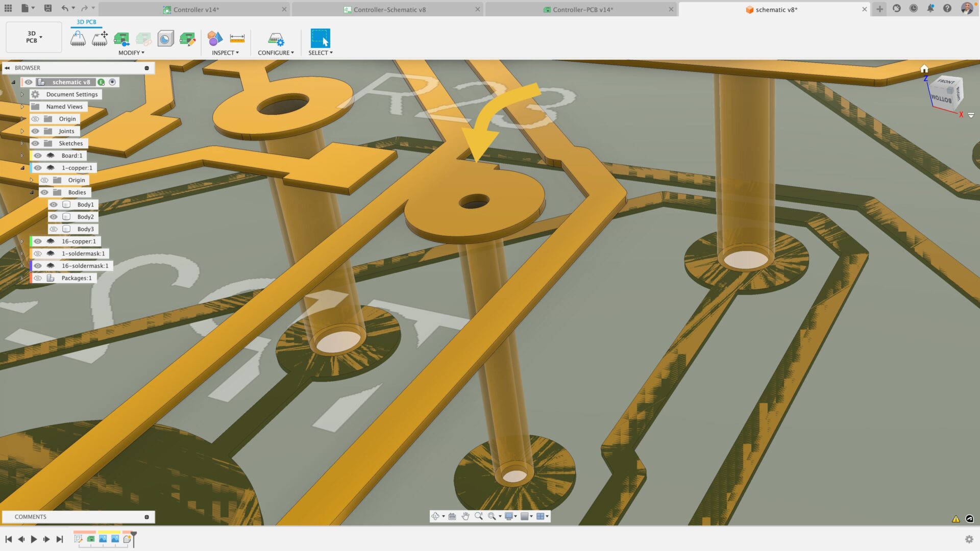
Task: Click the Orbit navigation icon
Action: click(435, 516)
